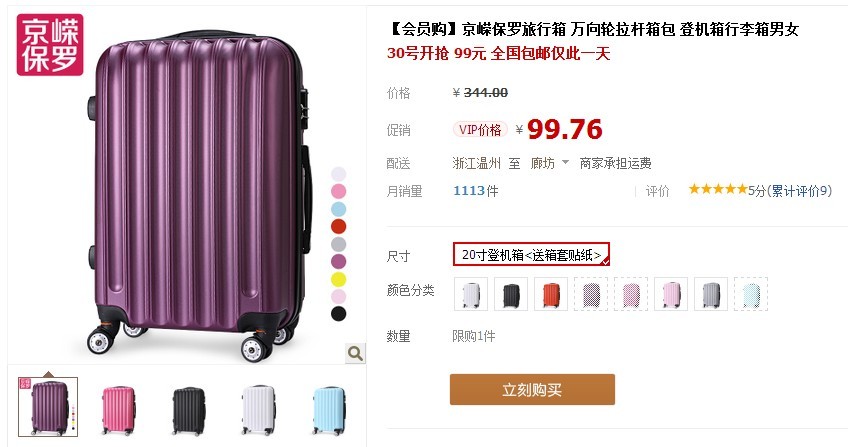Choose the red-orange suitcase color option
The height and width of the screenshot is (447, 848).
551,294
